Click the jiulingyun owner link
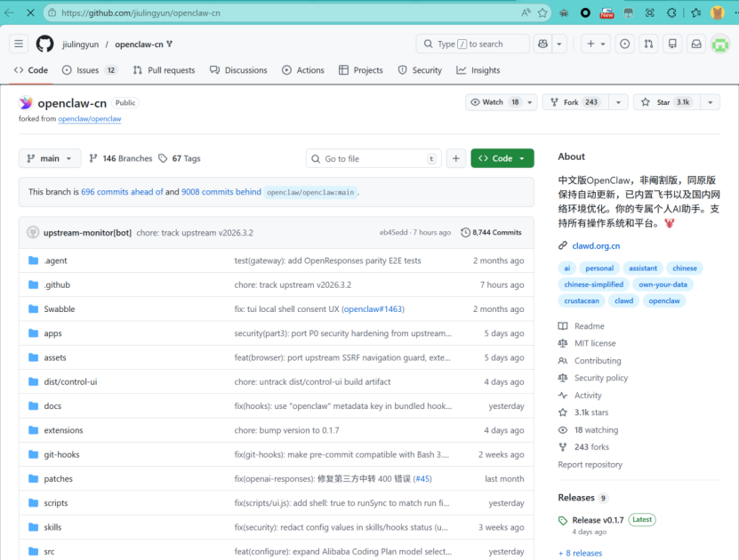The height and width of the screenshot is (560, 739). (81, 44)
